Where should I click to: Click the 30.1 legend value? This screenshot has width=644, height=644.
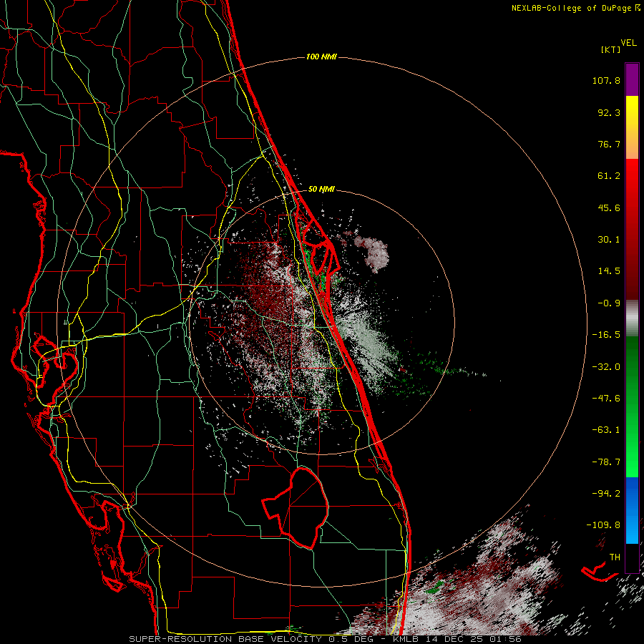(x=609, y=240)
